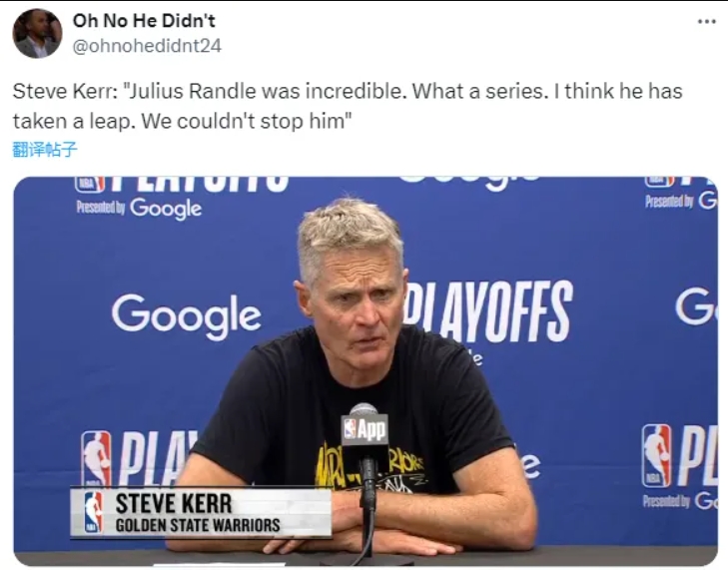Click the display name Oh No He Didn't
728x570 pixels.
click(144, 20)
